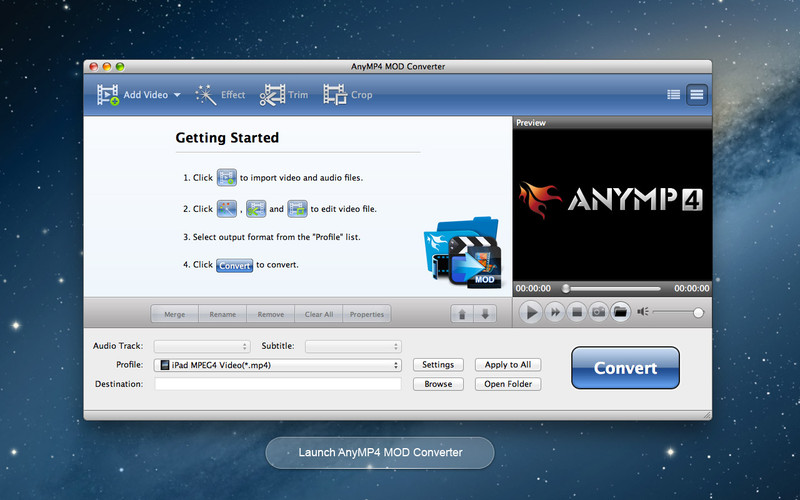800x500 pixels.
Task: Open the Crop tool in toolbar
Action: pos(348,95)
